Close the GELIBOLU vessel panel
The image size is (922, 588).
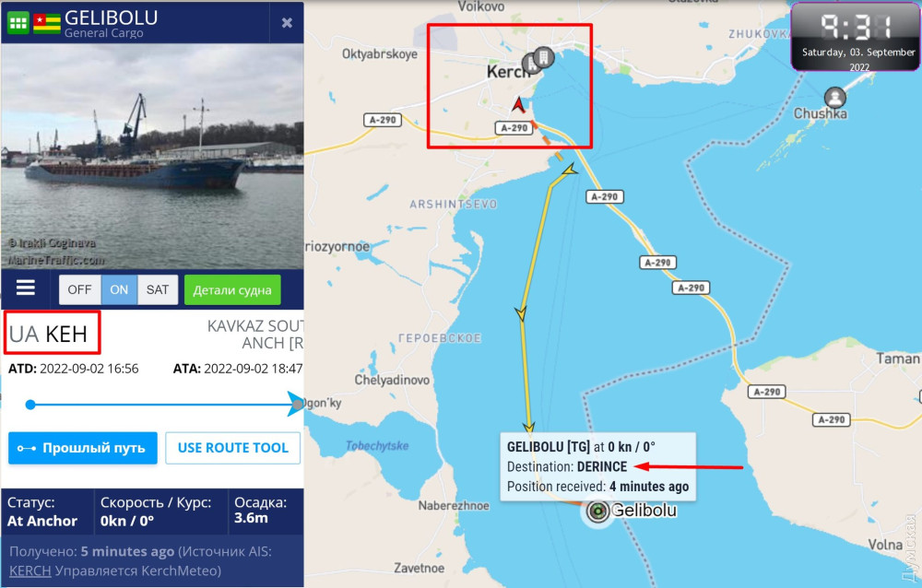pos(287,23)
